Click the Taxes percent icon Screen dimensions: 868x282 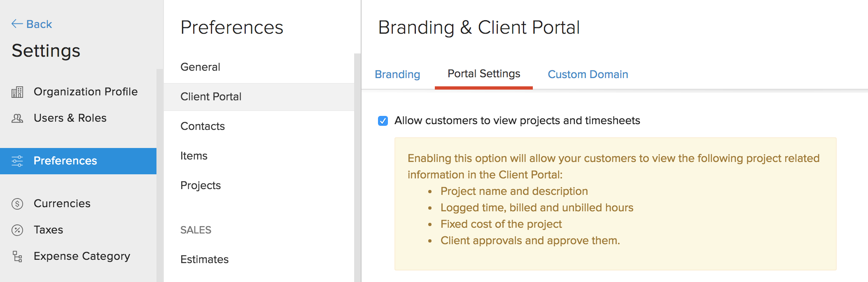(17, 230)
